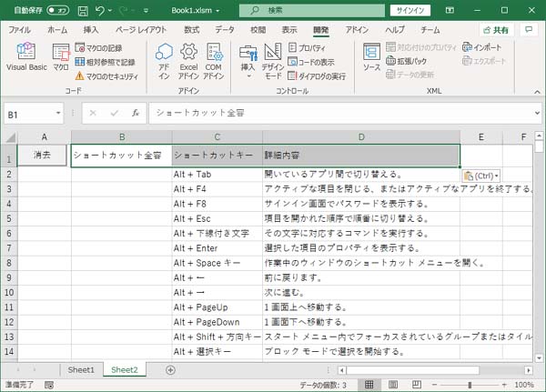546x392 pixels.
Task: Click the Sheet2 tab
Action: pyautogui.click(x=125, y=370)
